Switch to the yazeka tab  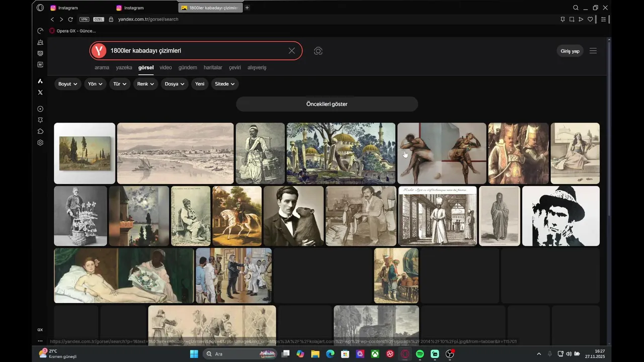124,67
